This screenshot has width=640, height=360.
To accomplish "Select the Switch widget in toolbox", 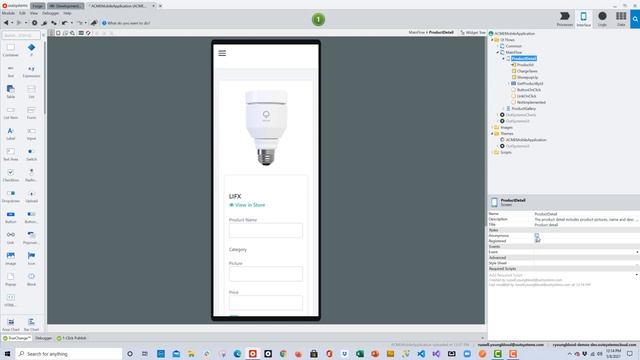I will [31, 155].
